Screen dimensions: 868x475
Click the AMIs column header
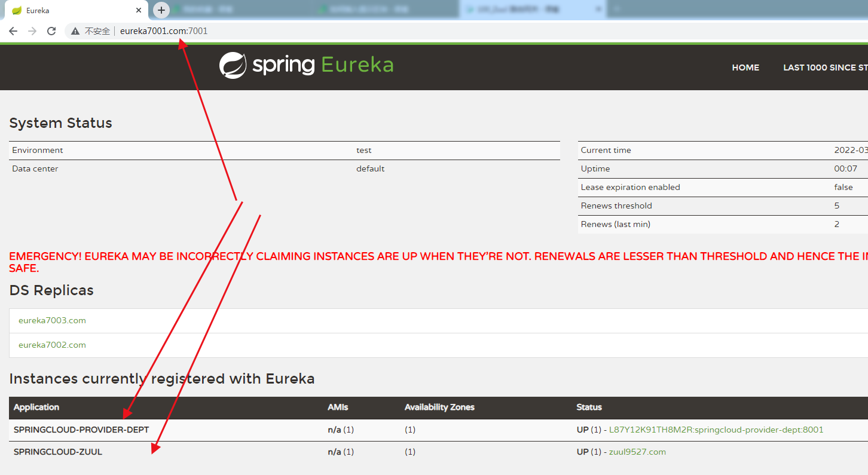click(338, 407)
